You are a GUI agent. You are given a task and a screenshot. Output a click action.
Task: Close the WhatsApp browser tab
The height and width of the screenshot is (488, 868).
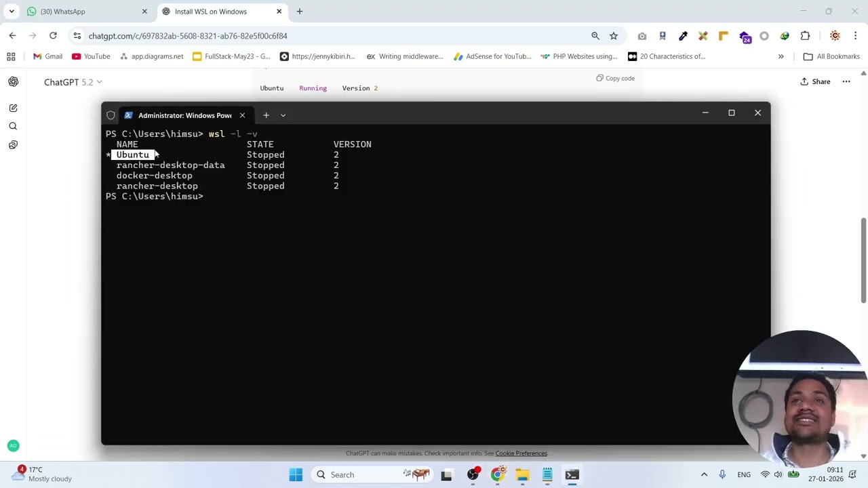(144, 12)
